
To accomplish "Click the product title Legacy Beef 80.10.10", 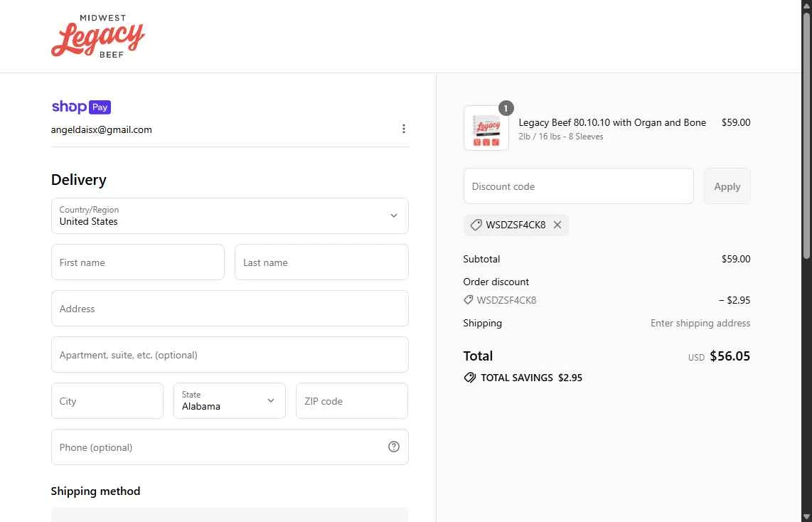I will tap(612, 122).
